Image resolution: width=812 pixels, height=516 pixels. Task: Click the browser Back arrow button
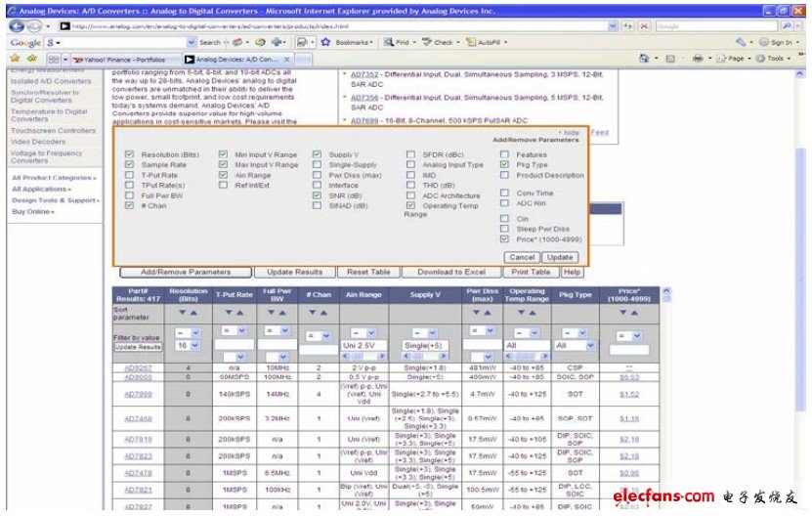point(12,25)
